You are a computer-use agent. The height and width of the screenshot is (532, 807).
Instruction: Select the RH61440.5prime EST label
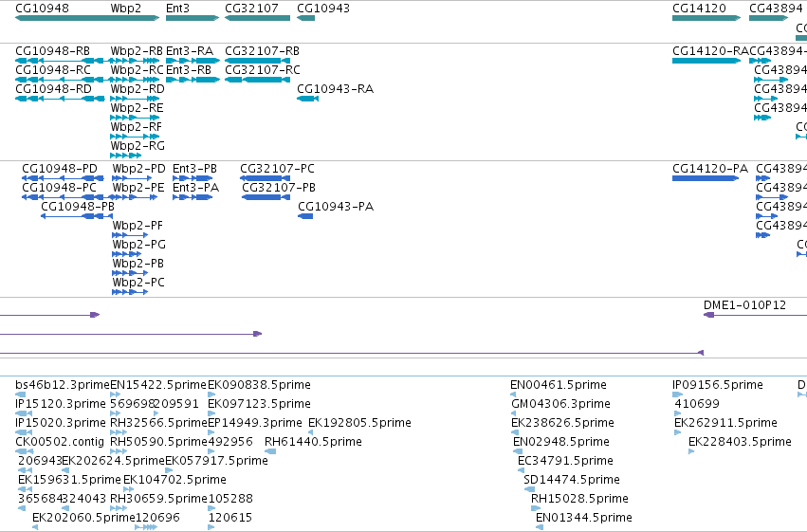313,443
